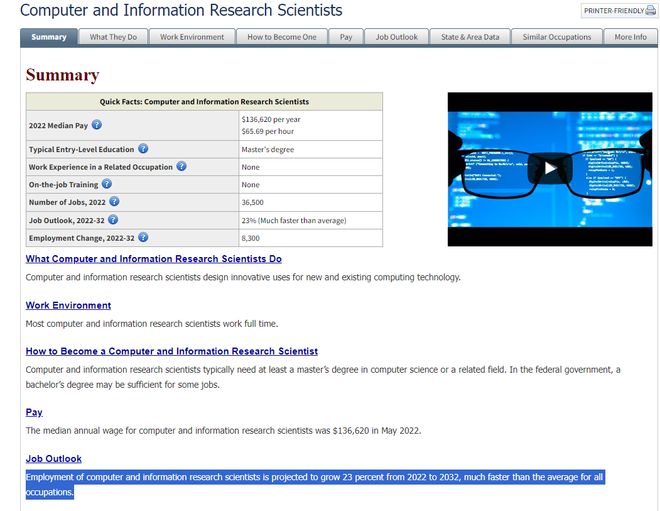Open the Job Outlook tab

397,37
